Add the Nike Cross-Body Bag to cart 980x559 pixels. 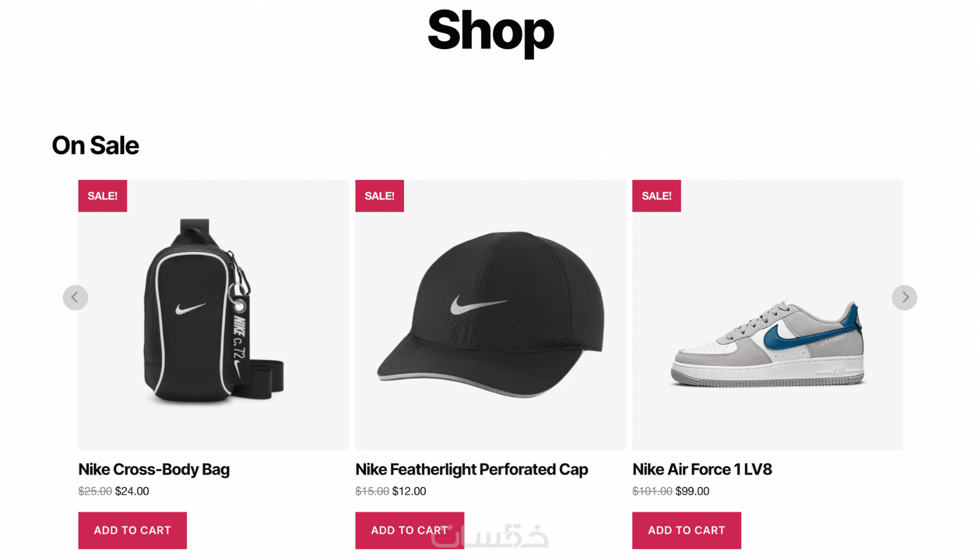(133, 530)
